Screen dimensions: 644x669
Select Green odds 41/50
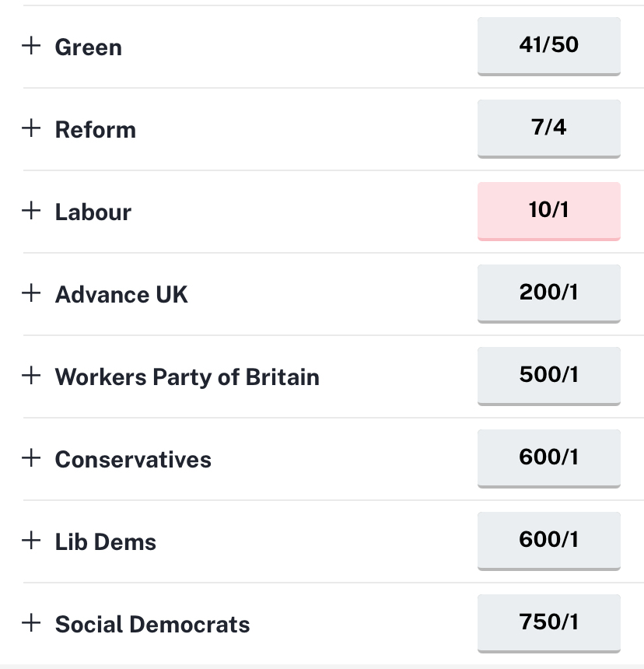tap(548, 45)
